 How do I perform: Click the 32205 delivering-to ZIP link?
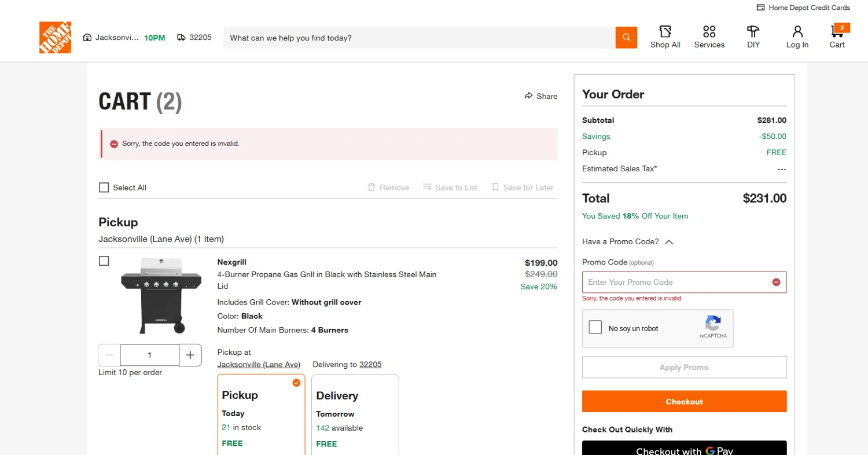(x=370, y=365)
